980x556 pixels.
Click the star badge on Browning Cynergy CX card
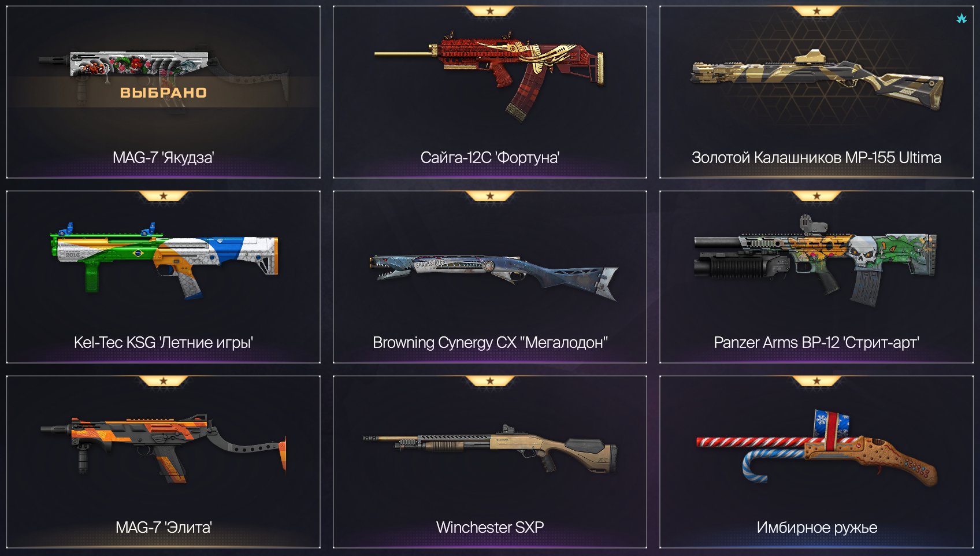pos(490,196)
